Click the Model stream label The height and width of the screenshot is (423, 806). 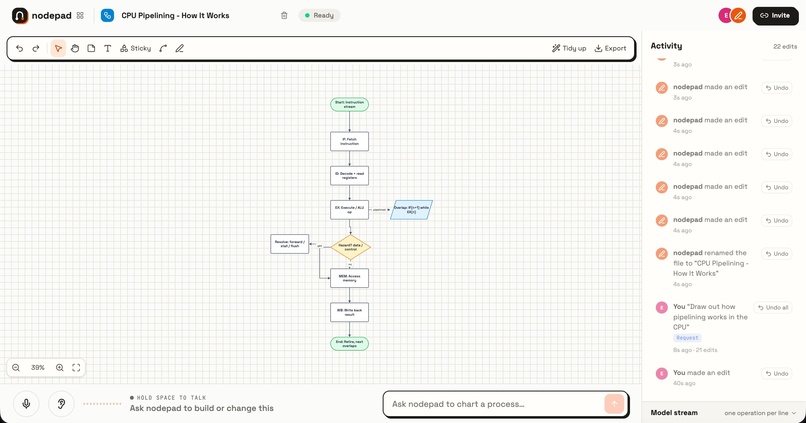point(674,413)
